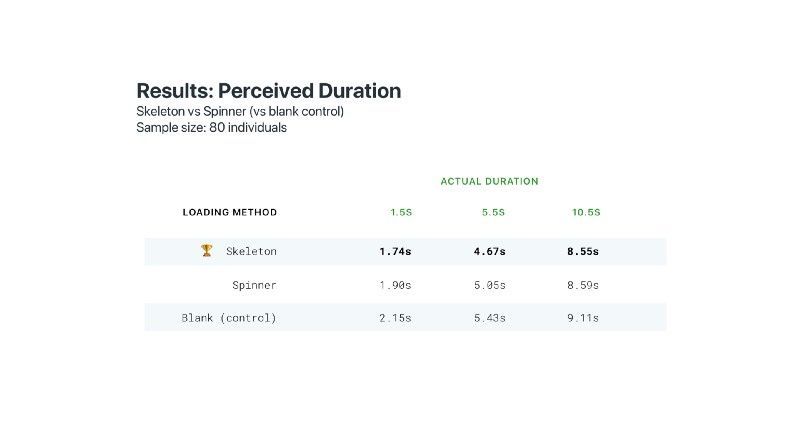800x444 pixels.
Task: Select the Results: Perceived Duration heading
Action: (x=268, y=91)
